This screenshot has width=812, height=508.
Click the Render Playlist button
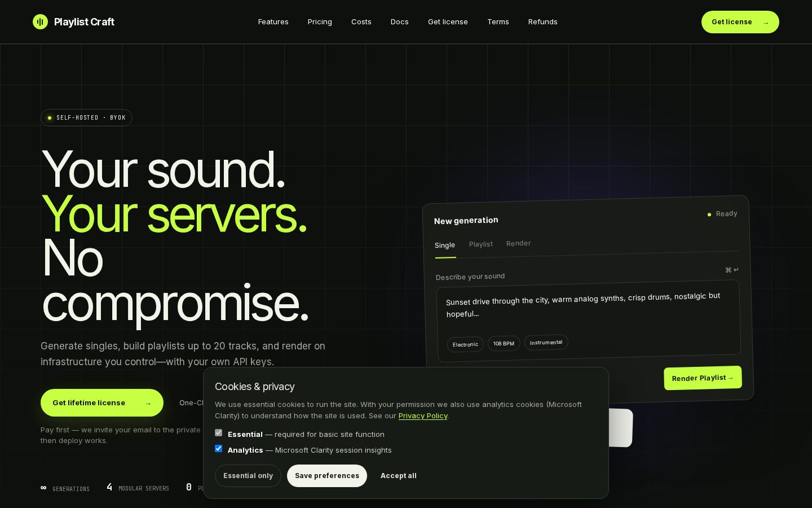[x=703, y=378]
